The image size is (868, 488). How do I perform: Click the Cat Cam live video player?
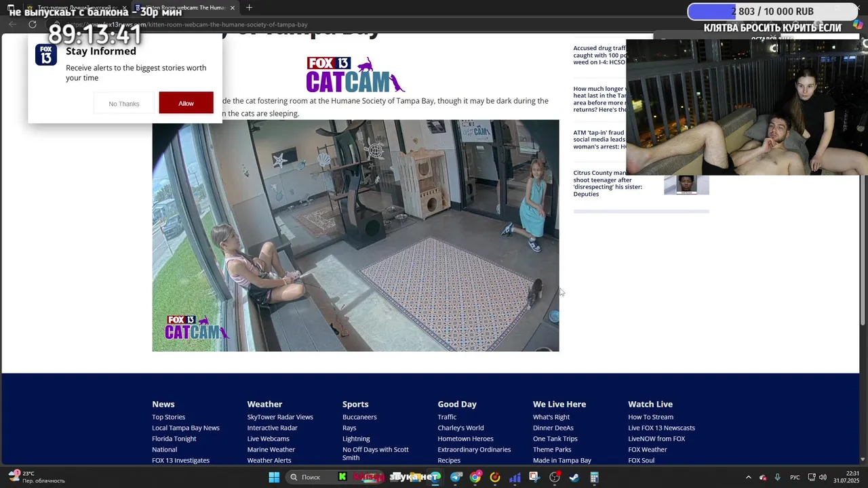355,235
